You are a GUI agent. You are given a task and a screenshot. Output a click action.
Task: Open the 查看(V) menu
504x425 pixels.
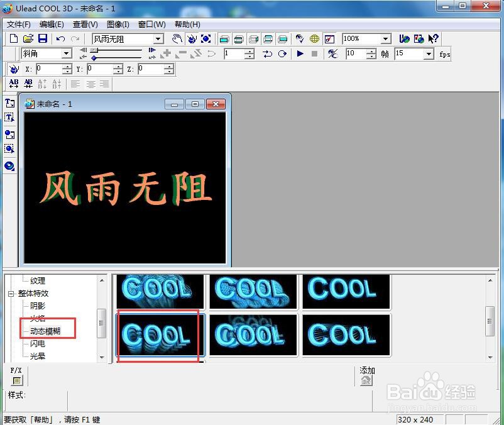click(x=85, y=25)
